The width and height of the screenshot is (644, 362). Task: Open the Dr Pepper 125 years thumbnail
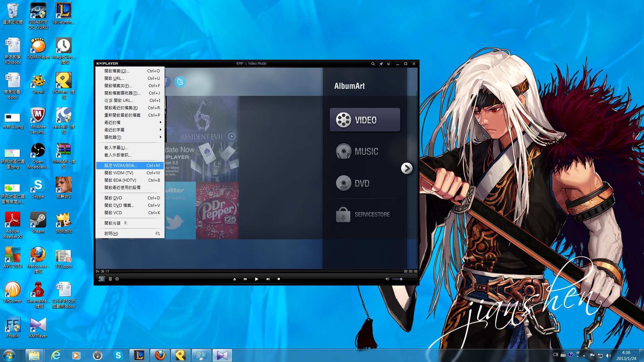(217, 210)
